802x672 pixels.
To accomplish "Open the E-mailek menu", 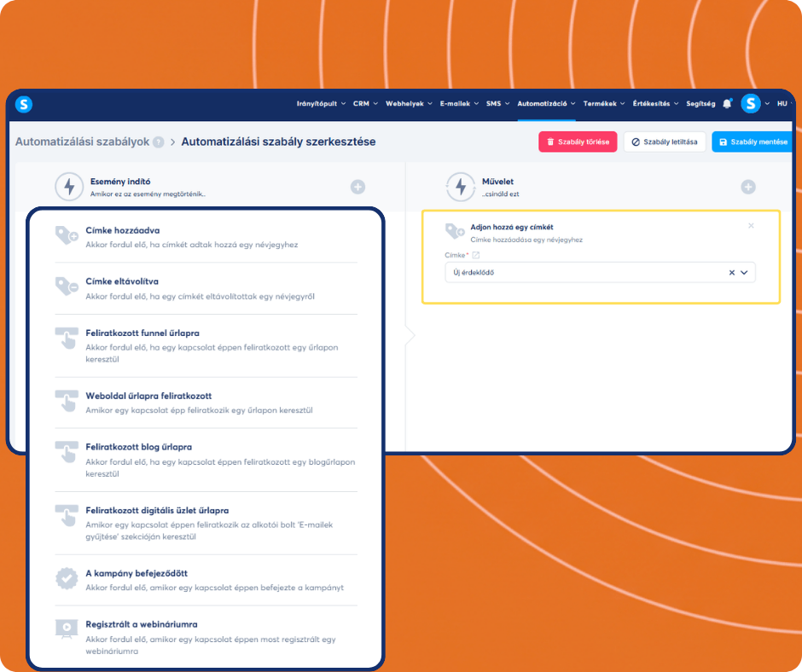I will tap(459, 104).
